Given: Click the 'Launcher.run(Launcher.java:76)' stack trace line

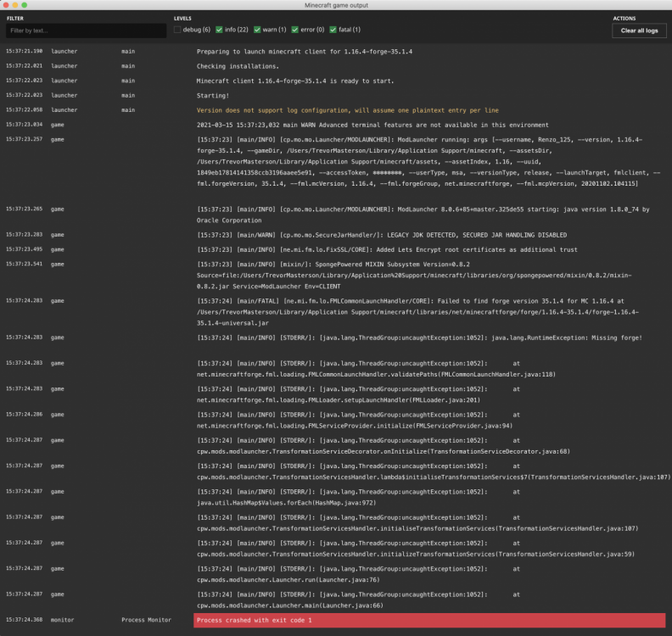Looking at the screenshot, I should coord(358,574).
